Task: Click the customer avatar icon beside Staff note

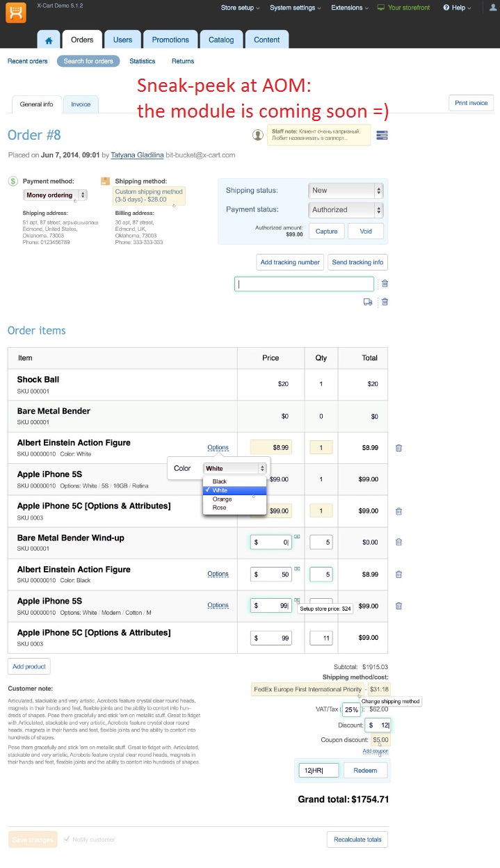Action: point(258,135)
